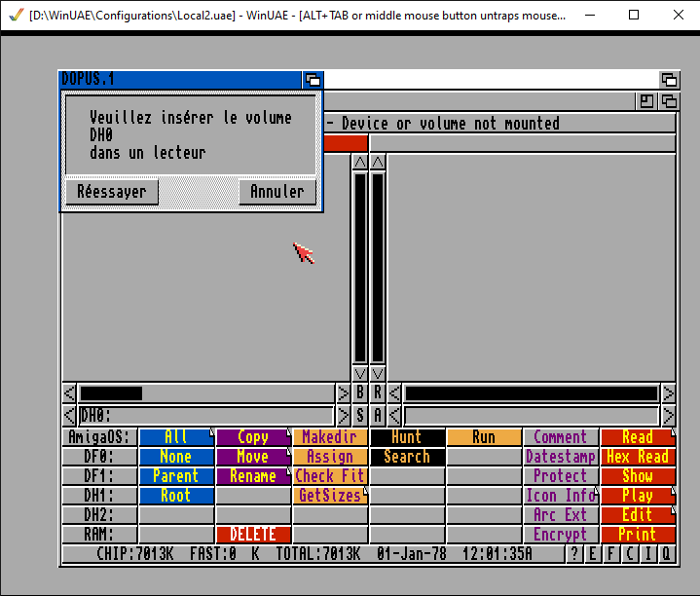Click the Search button
The image size is (700, 596).
click(x=407, y=457)
